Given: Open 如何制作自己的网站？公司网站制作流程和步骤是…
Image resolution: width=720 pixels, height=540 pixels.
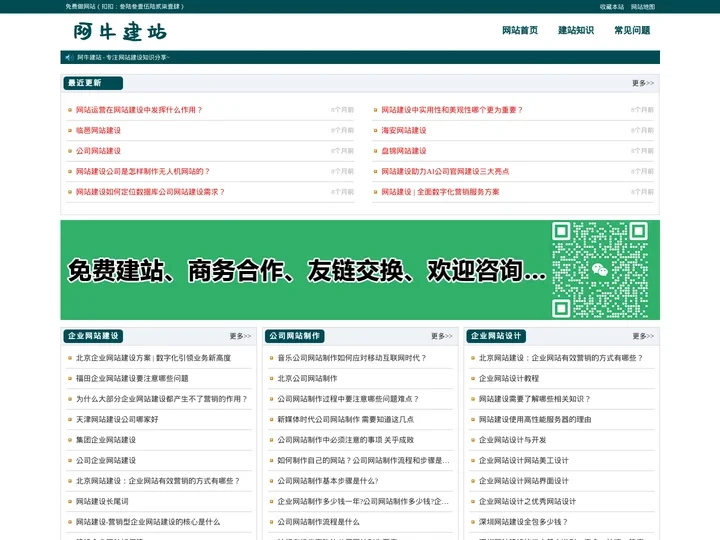Looking at the screenshot, I should pyautogui.click(x=363, y=460).
